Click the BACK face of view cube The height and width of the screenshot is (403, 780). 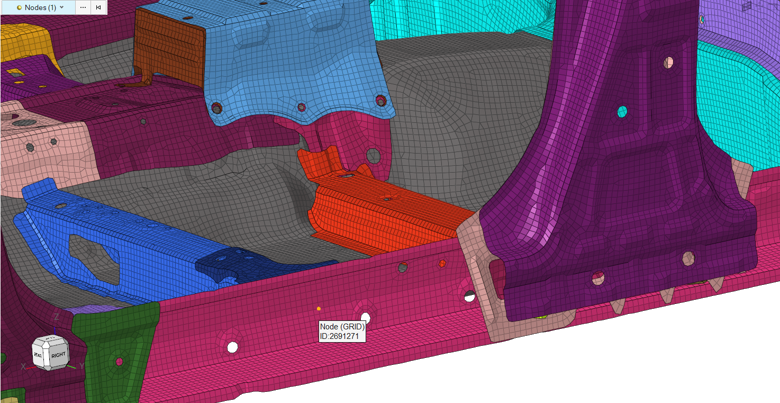pyautogui.click(x=38, y=355)
